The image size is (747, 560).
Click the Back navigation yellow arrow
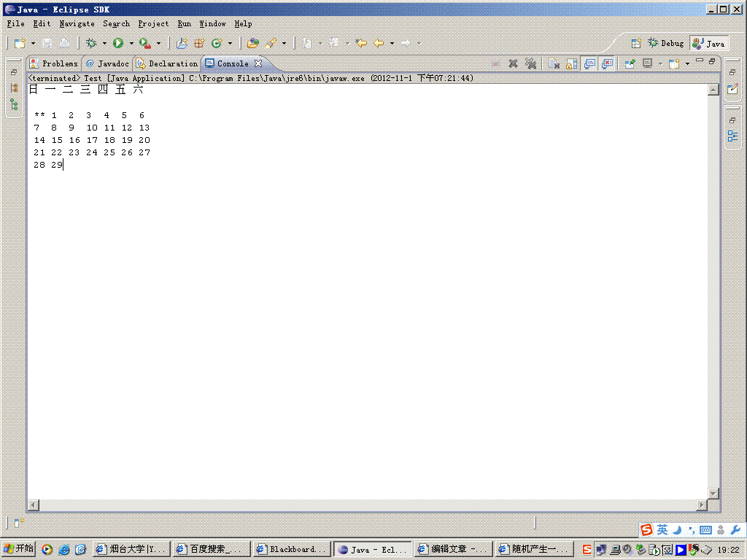point(379,43)
